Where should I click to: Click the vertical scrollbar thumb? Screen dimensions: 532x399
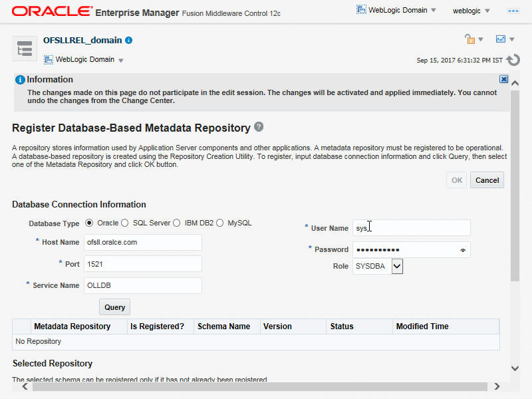tap(515, 186)
